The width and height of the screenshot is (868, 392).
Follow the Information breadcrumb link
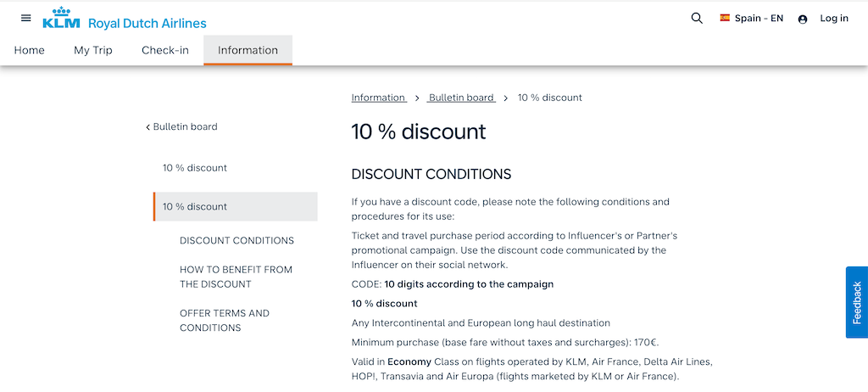click(379, 98)
